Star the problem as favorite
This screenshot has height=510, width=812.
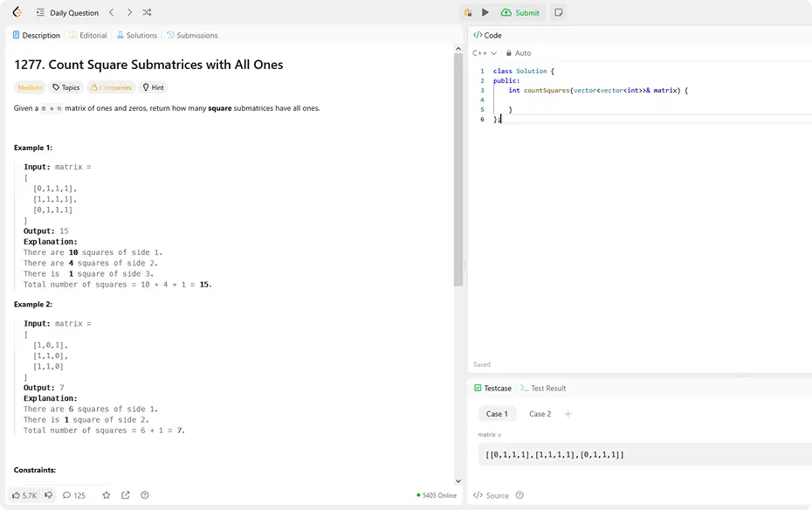107,495
